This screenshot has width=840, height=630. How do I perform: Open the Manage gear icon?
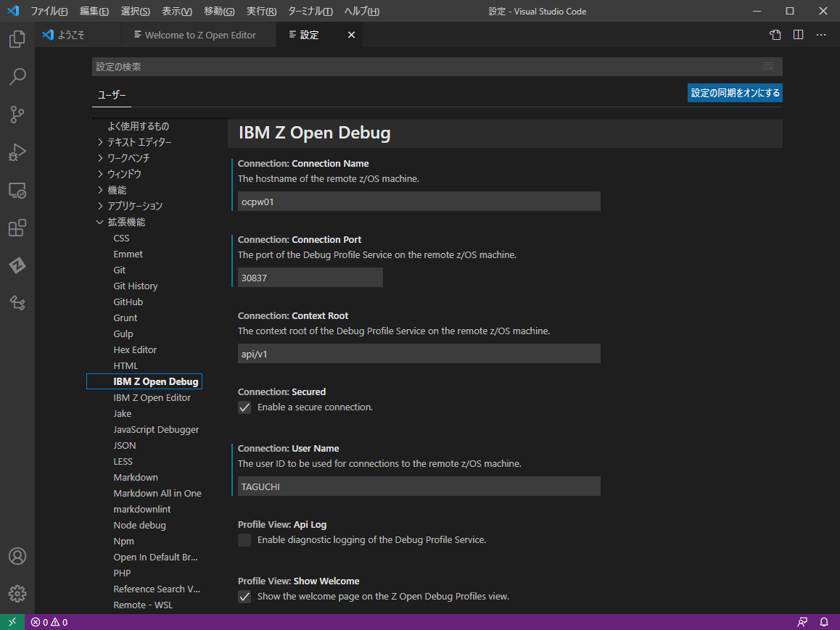(17, 594)
